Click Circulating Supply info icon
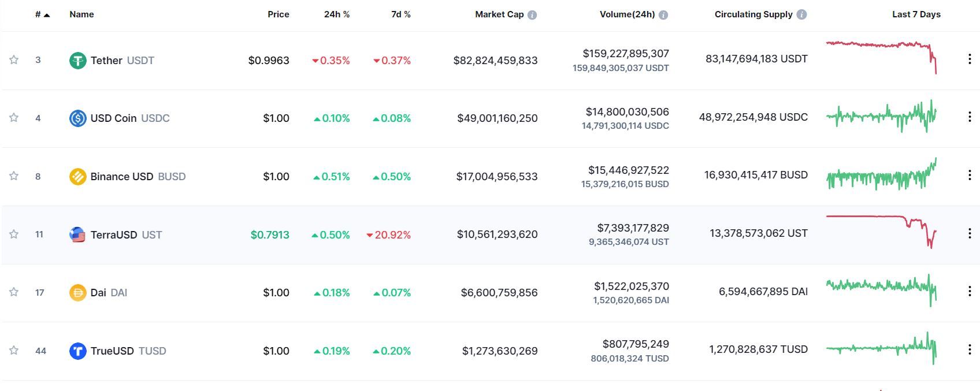 tap(801, 14)
